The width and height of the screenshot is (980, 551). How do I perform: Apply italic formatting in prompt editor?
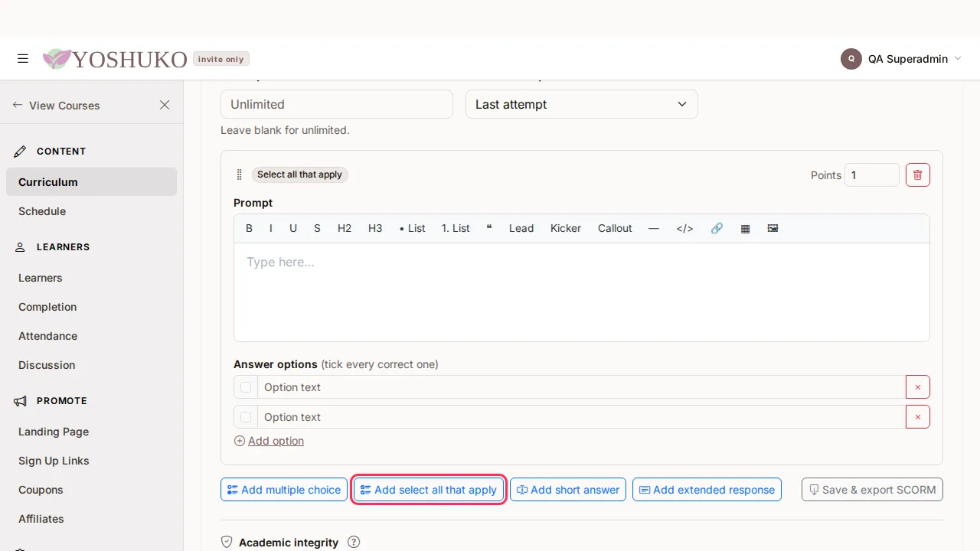click(270, 228)
